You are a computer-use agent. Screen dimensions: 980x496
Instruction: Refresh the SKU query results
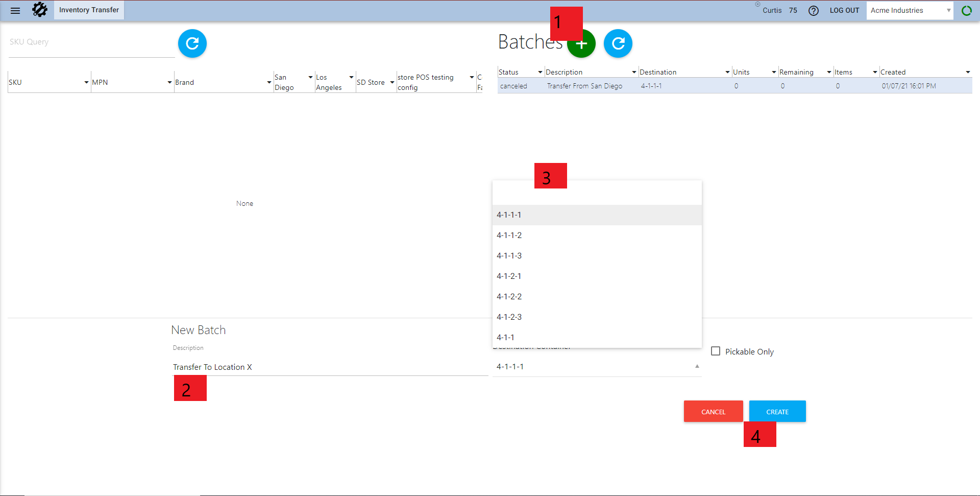[x=192, y=43]
